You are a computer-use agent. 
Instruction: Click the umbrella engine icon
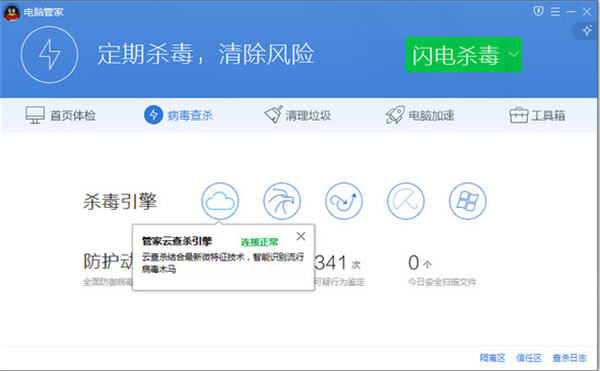[x=406, y=201]
